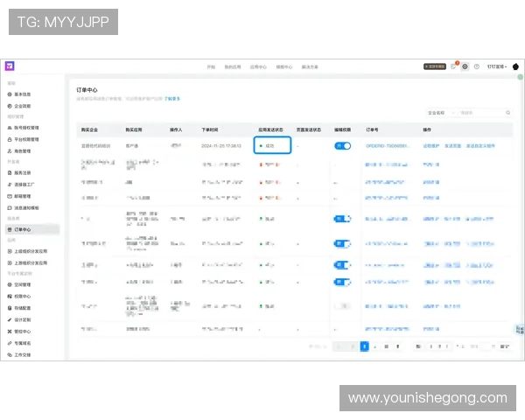Click the search magnifier icon

507,113
